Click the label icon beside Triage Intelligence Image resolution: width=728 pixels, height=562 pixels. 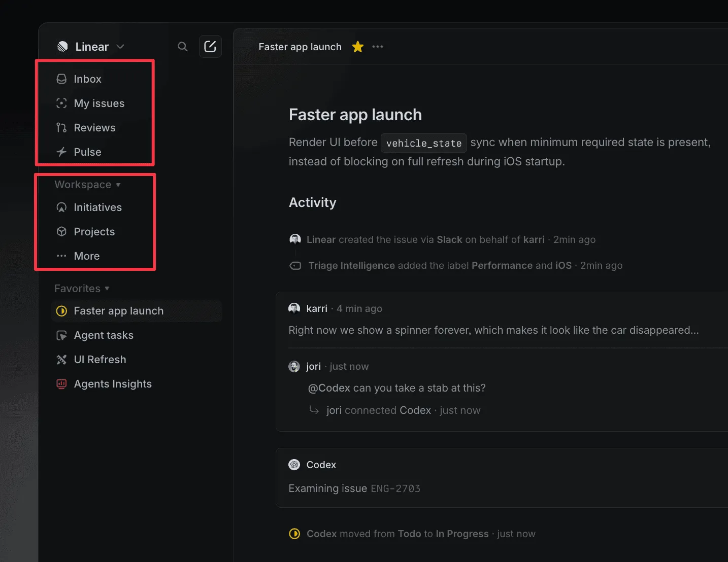[x=295, y=266]
